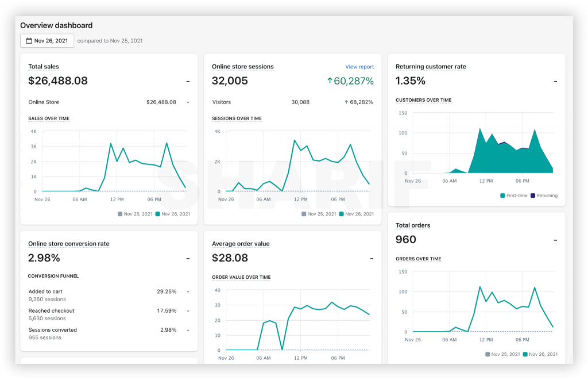Open the Total sales card title
This screenshot has height=380, width=588.
click(x=44, y=67)
